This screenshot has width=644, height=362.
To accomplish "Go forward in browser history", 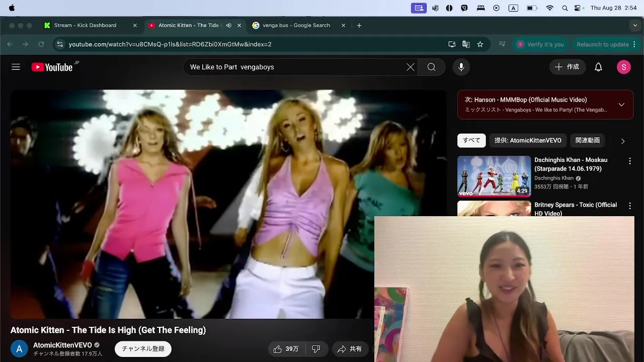I will 25,44.
